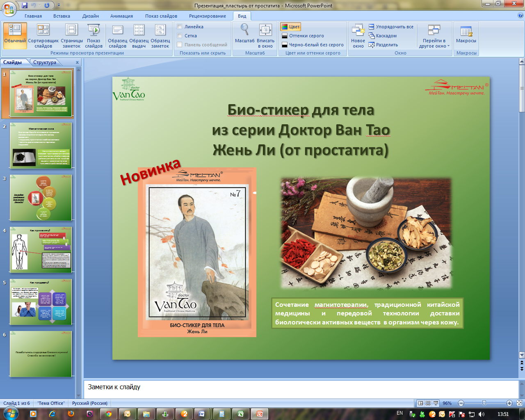Open a New Window (Новое окно)

[x=358, y=36]
